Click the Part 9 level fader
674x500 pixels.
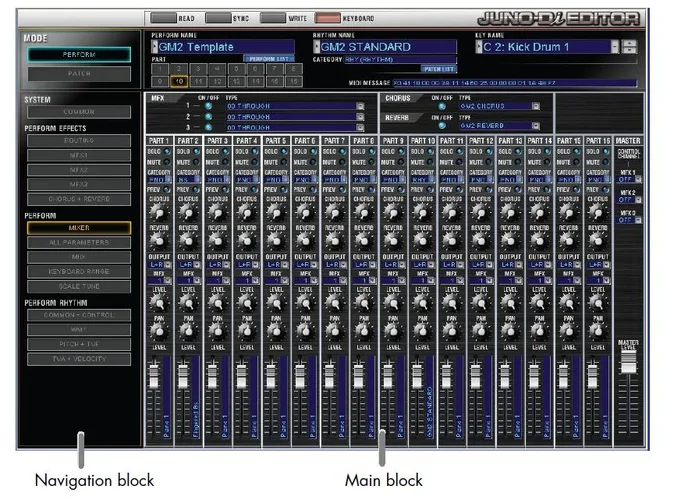tap(388, 375)
